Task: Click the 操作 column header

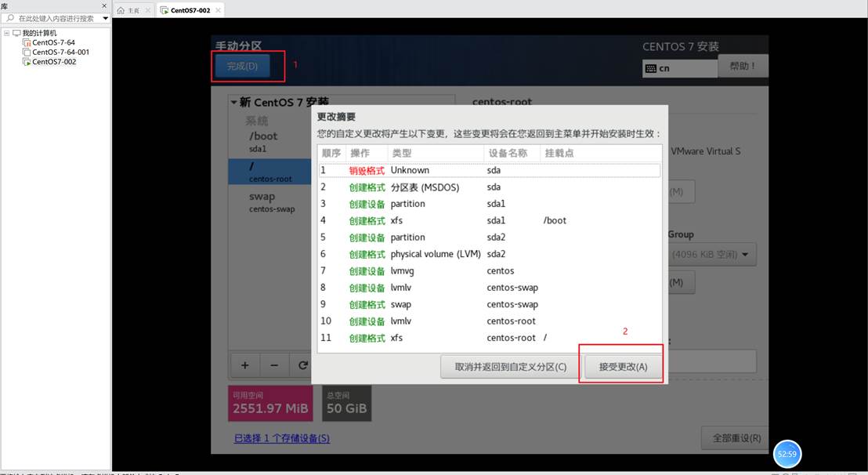Action: point(366,153)
